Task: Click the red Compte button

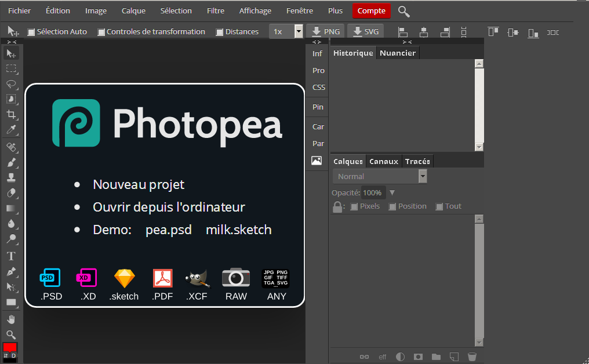Action: click(372, 11)
